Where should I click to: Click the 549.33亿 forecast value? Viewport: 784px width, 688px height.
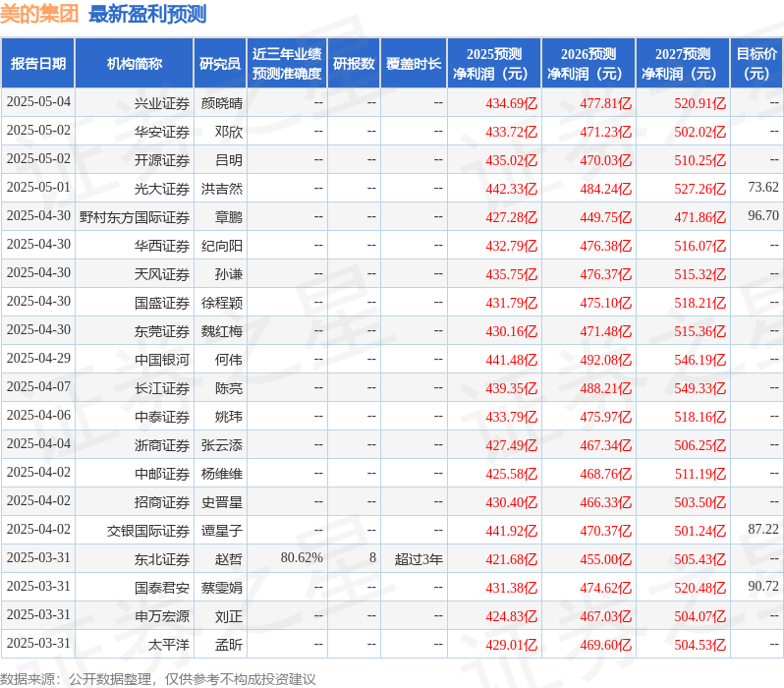point(700,389)
